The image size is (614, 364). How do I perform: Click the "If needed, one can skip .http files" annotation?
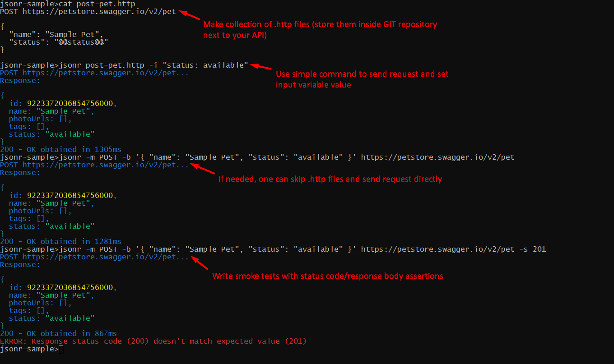pyautogui.click(x=330, y=179)
